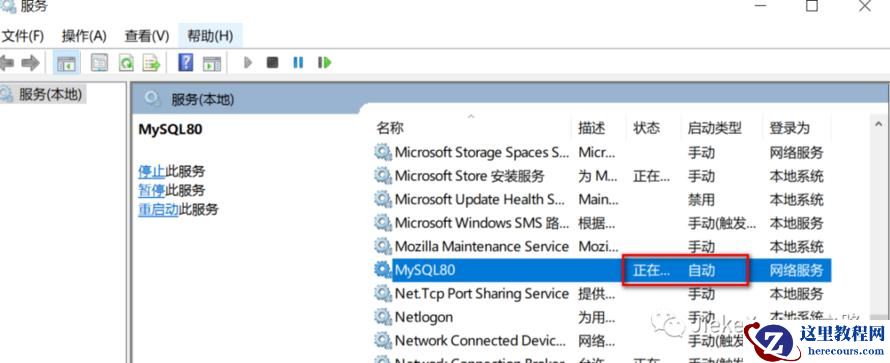Screen dimensions: 890x363
Task: Select the Microsoft Update Health S... name
Action: pos(480,200)
